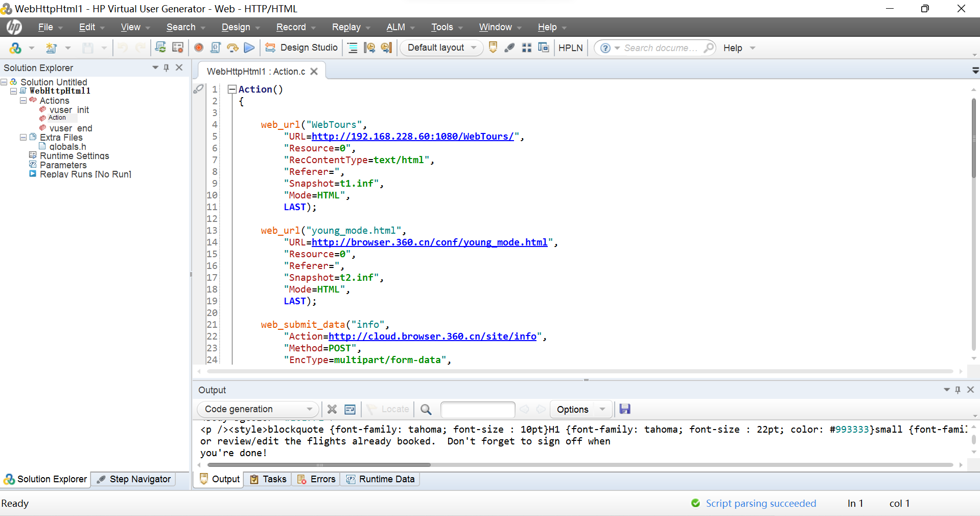Open Parameters in Solution Explorer

63,165
